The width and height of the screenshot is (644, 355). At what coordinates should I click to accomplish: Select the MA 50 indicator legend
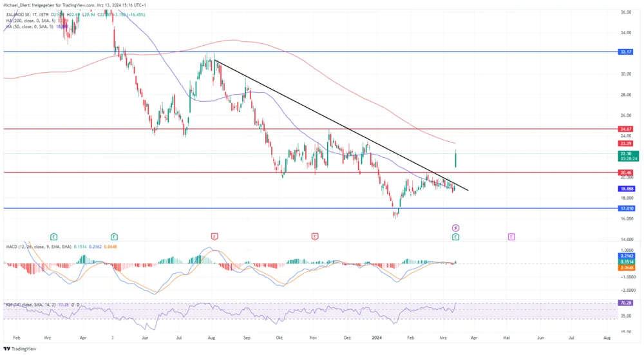pyautogui.click(x=28, y=27)
